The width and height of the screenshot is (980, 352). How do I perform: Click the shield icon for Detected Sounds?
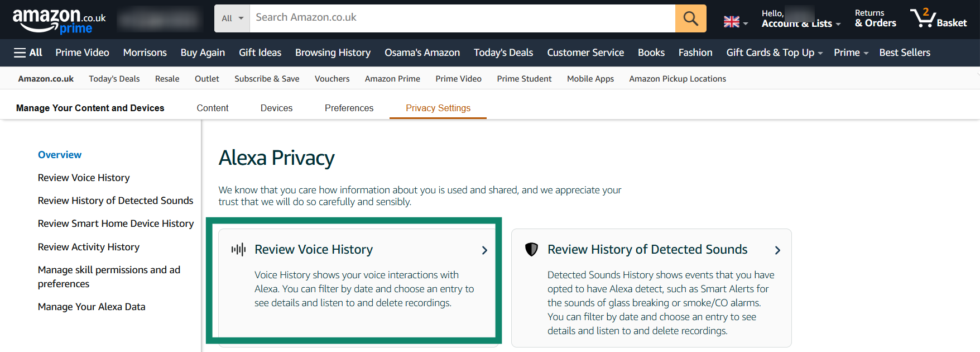tap(531, 249)
